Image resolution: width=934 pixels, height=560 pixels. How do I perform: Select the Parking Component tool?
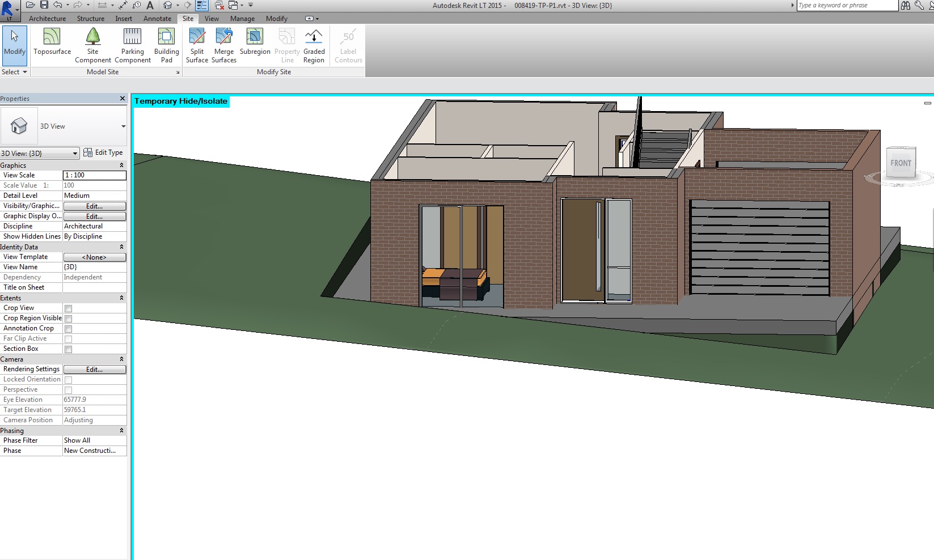coord(133,45)
